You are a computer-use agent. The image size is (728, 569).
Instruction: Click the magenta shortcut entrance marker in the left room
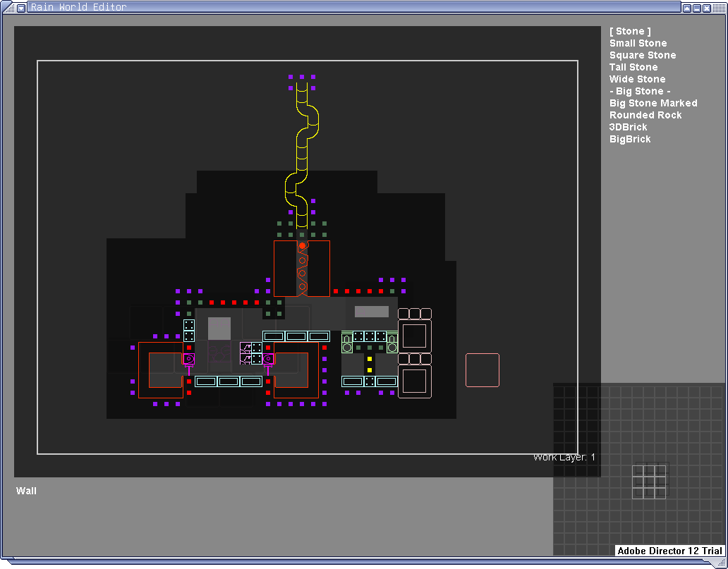coord(188,358)
